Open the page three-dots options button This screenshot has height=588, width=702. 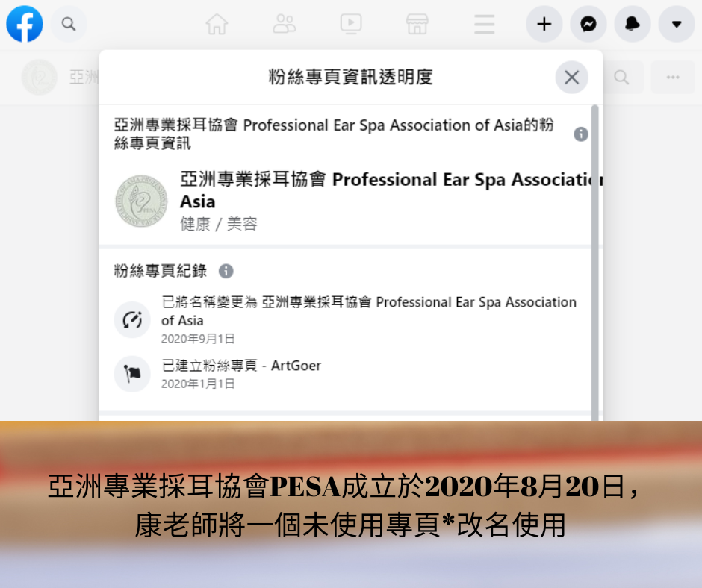click(x=673, y=77)
